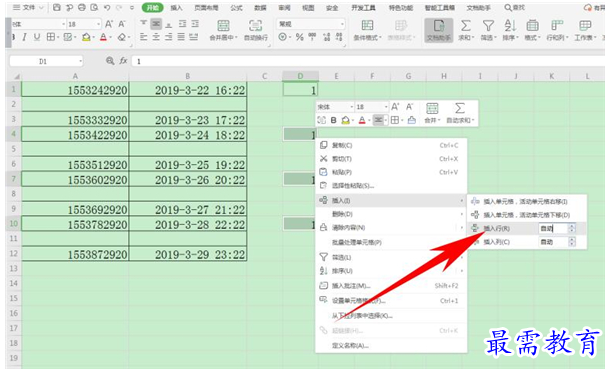Choose 插入行(R) insert rows option
Image resolution: width=608 pixels, height=374 pixels.
click(x=496, y=229)
